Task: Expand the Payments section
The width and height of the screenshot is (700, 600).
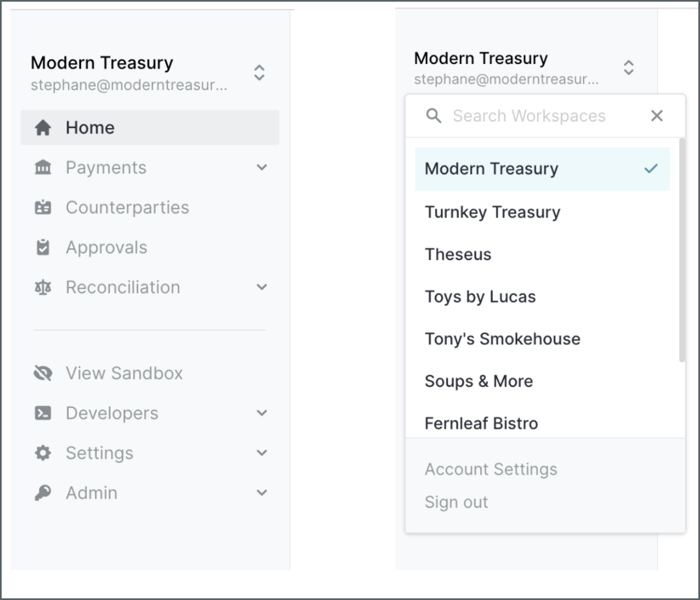Action: (261, 167)
